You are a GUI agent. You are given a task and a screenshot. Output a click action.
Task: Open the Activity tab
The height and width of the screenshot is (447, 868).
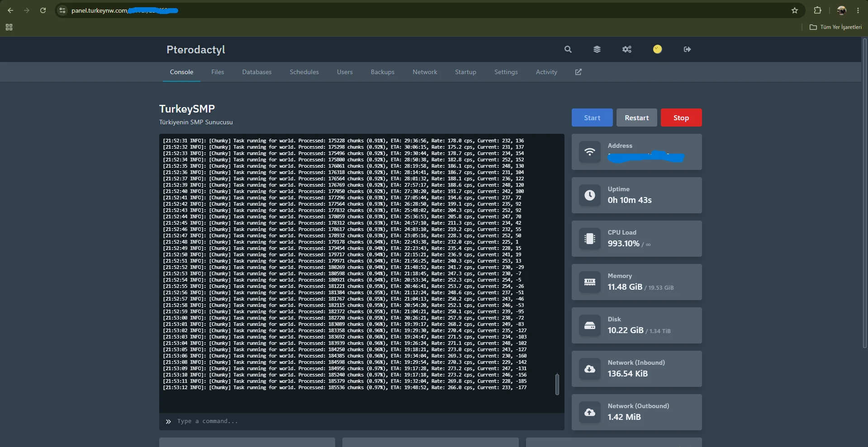coord(546,72)
